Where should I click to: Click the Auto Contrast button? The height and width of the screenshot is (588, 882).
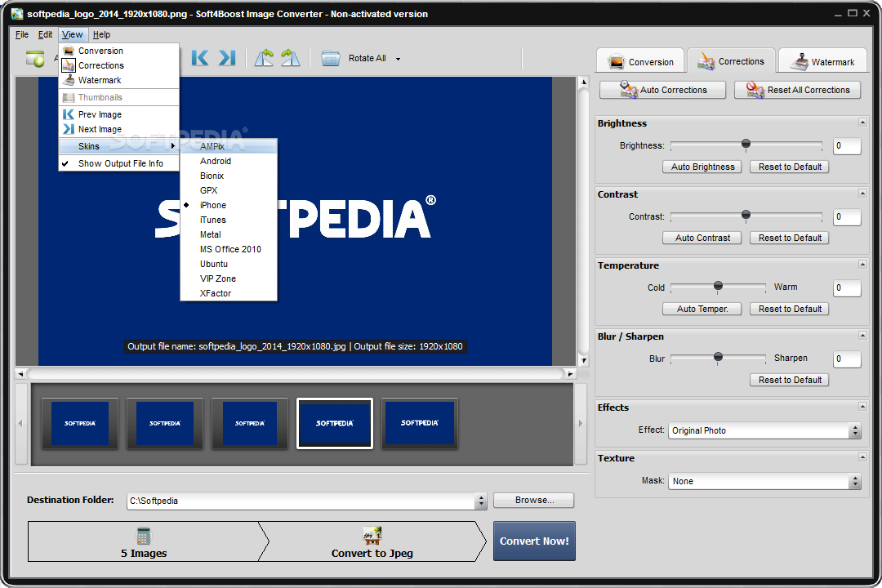pos(702,238)
